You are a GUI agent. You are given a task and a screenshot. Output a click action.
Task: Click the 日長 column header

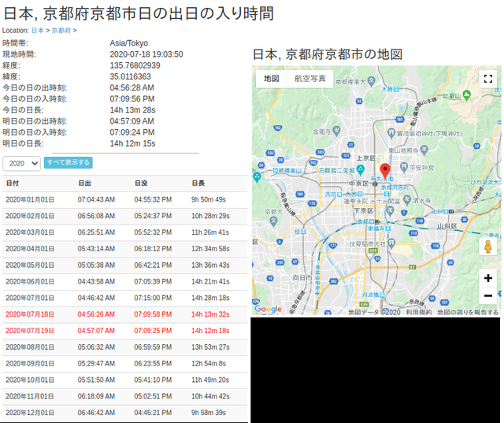coord(198,183)
